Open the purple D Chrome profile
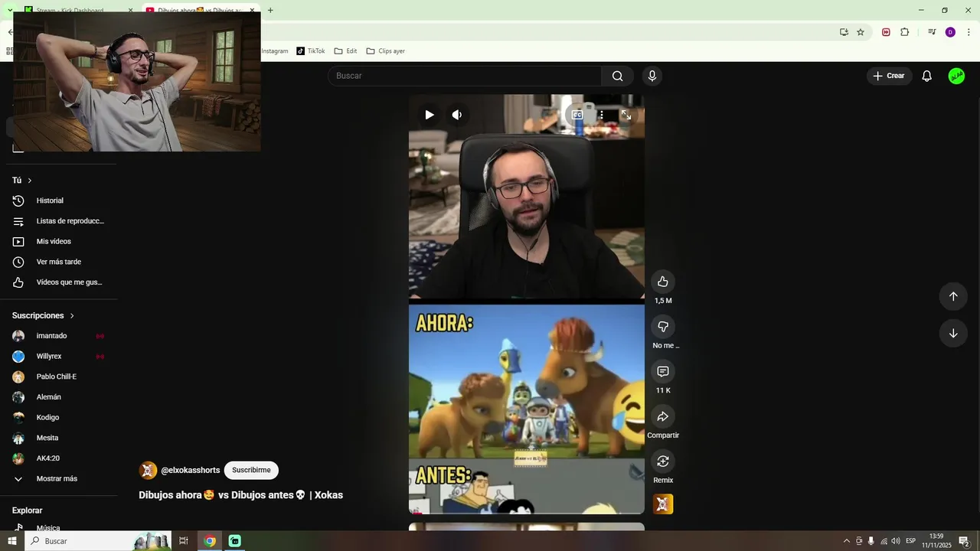Viewport: 980px width, 551px height. [x=950, y=32]
